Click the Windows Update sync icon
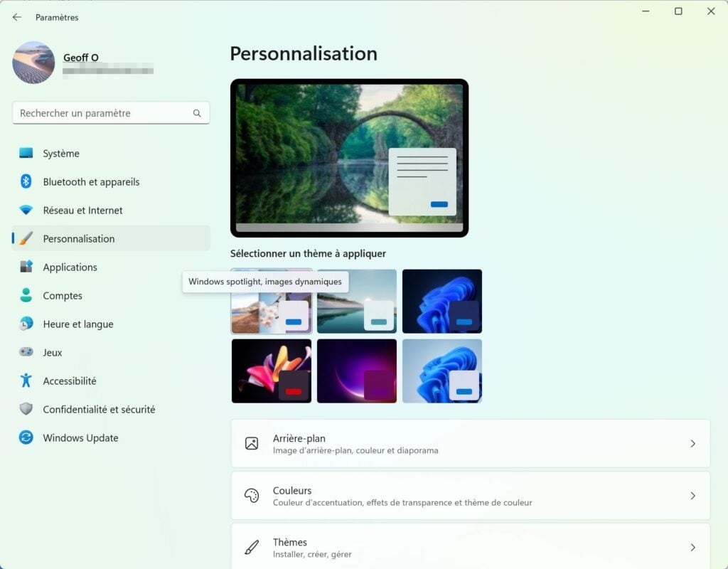728x569 pixels. click(x=26, y=437)
